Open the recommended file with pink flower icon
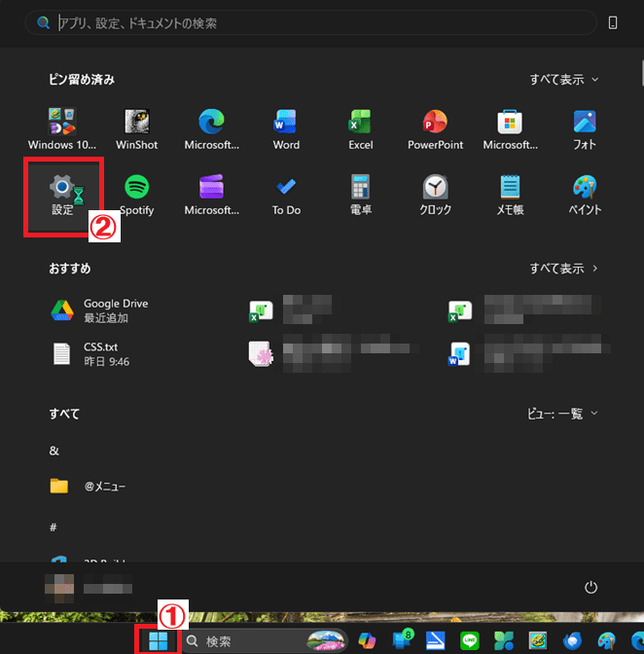The height and width of the screenshot is (654, 644). [334, 353]
